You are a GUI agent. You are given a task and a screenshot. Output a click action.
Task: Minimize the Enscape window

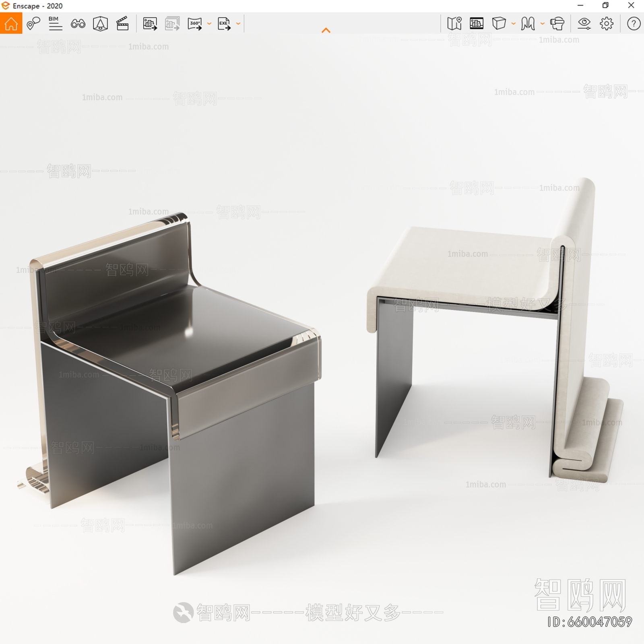click(580, 5)
